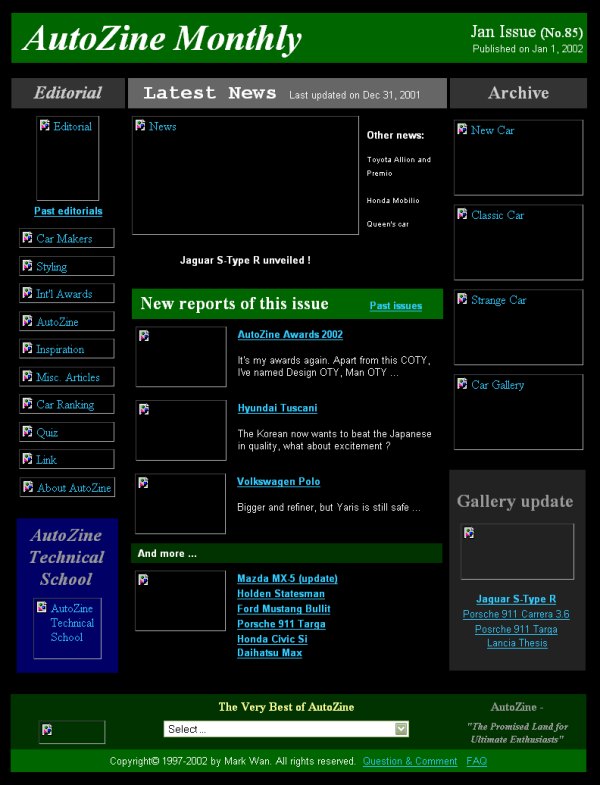Click the AutoZine Awards 2002 thumbnail

181,357
